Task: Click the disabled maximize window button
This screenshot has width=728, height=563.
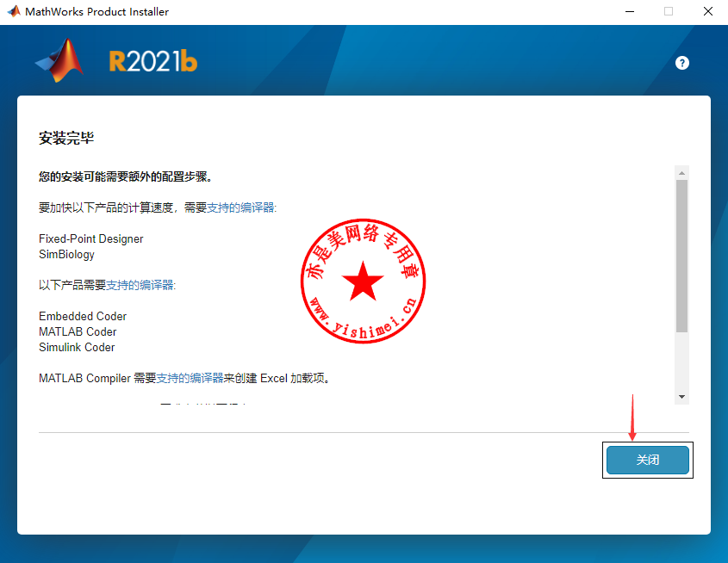Action: [x=669, y=11]
